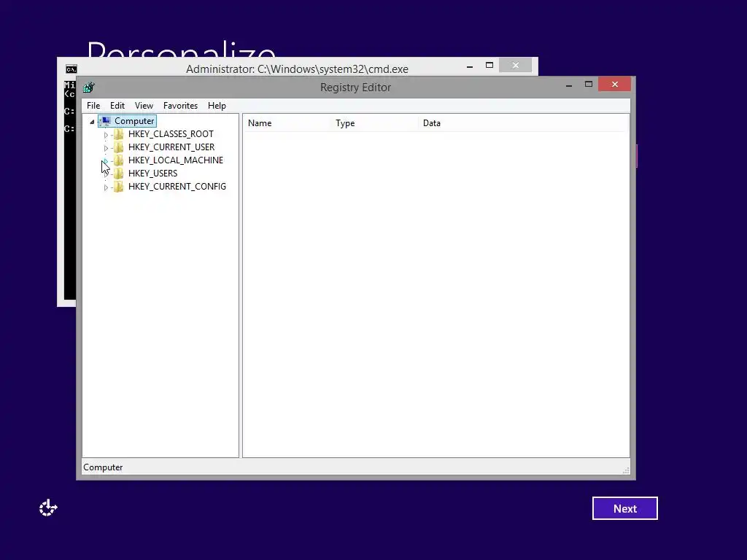Select HKEY_CURRENT_USER in the tree

pos(171,147)
